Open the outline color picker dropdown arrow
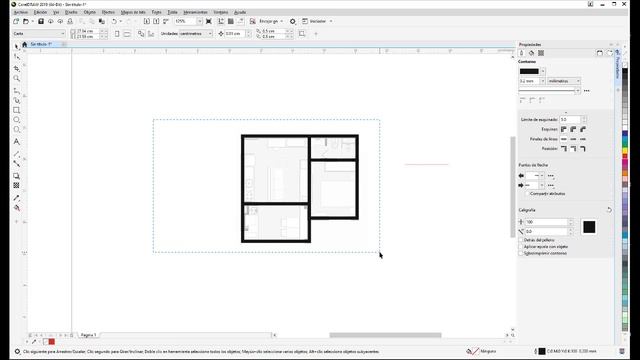The width and height of the screenshot is (640, 360). [543, 71]
